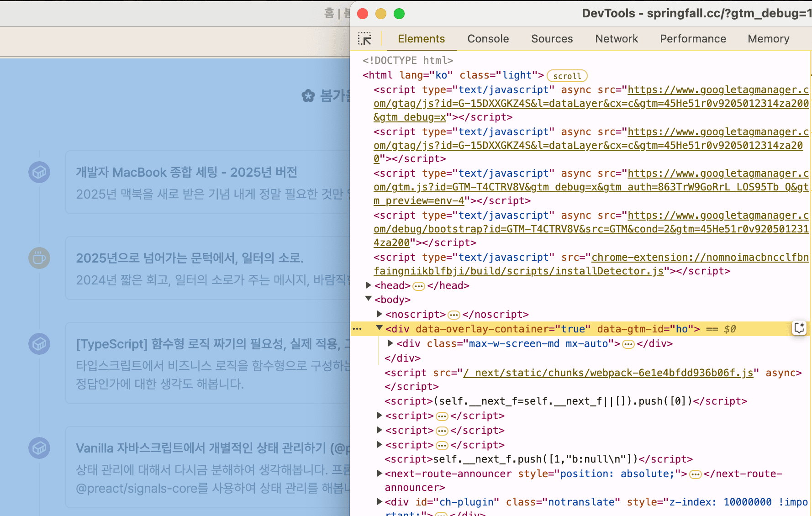Switch to the Console tab

pos(488,39)
